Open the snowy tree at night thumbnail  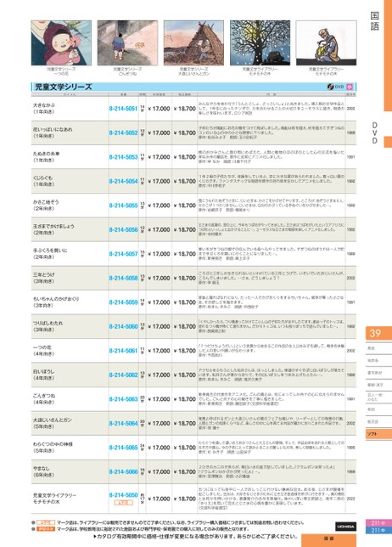point(260,43)
